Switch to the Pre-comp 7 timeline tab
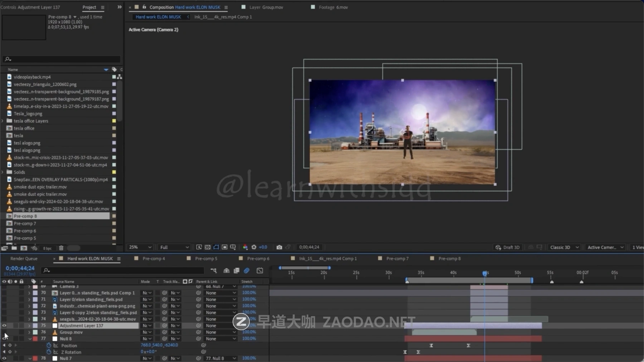Screen dimensions: 644x362 [x=397, y=259]
